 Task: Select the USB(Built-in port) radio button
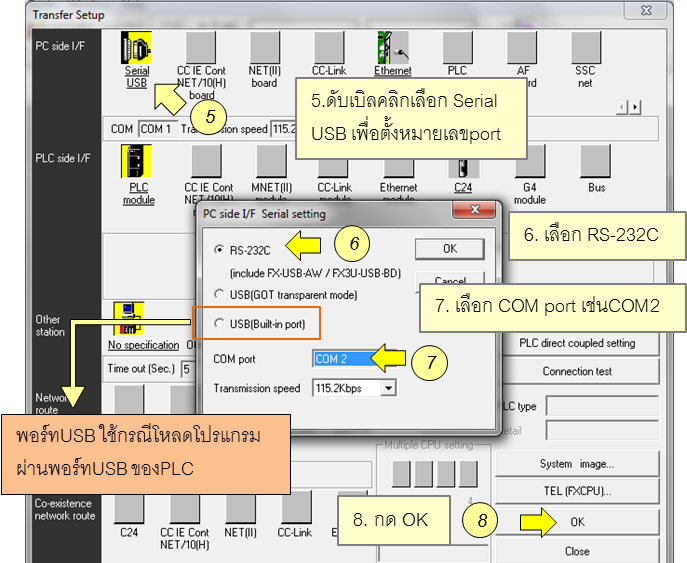[219, 324]
